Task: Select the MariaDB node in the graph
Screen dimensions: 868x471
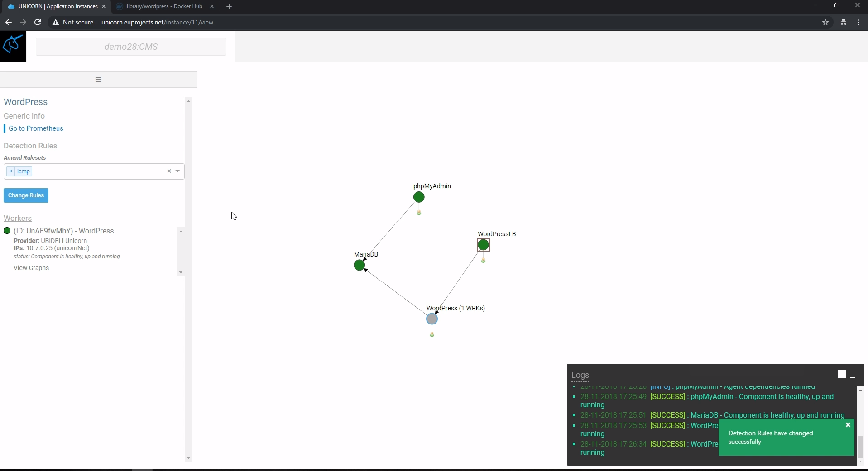Action: click(x=360, y=265)
